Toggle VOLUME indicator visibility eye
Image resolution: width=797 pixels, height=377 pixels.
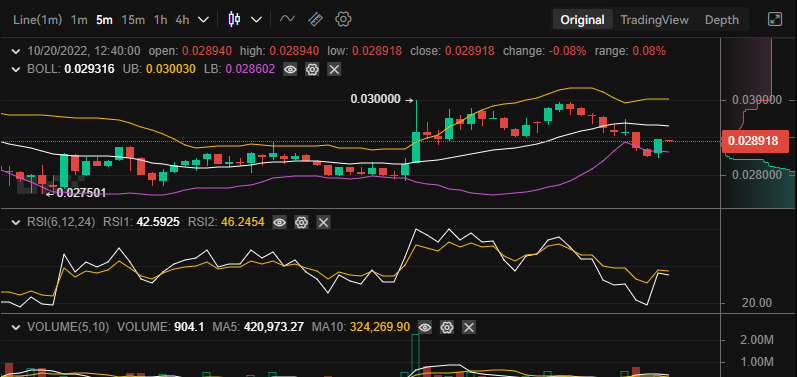click(425, 327)
